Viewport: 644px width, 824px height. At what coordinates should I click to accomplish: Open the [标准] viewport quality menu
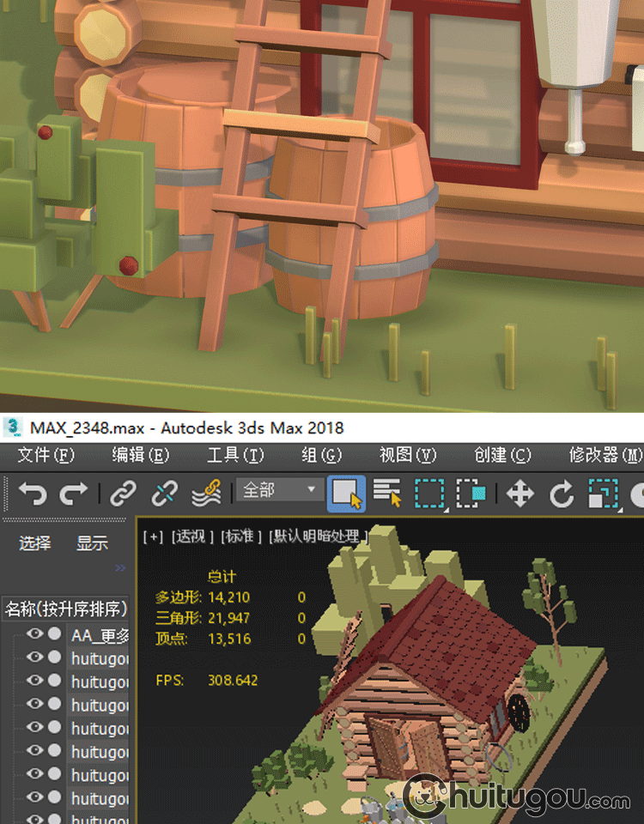(241, 536)
